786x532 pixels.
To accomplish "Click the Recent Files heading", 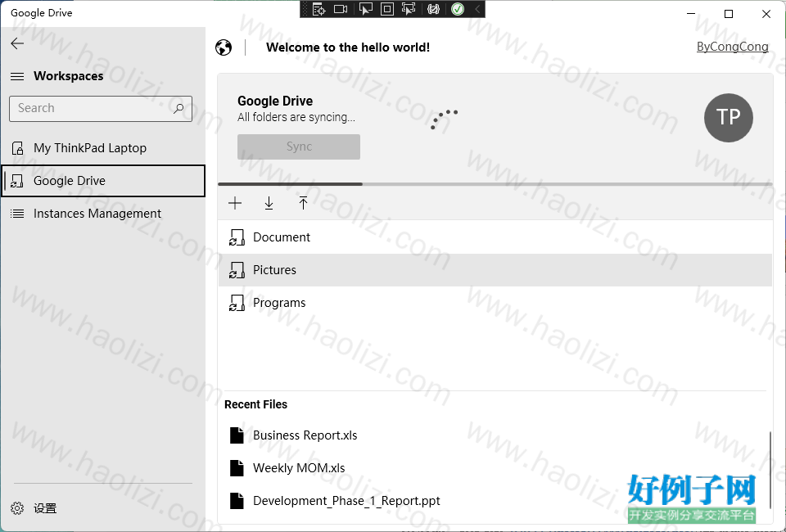I will [x=255, y=405].
